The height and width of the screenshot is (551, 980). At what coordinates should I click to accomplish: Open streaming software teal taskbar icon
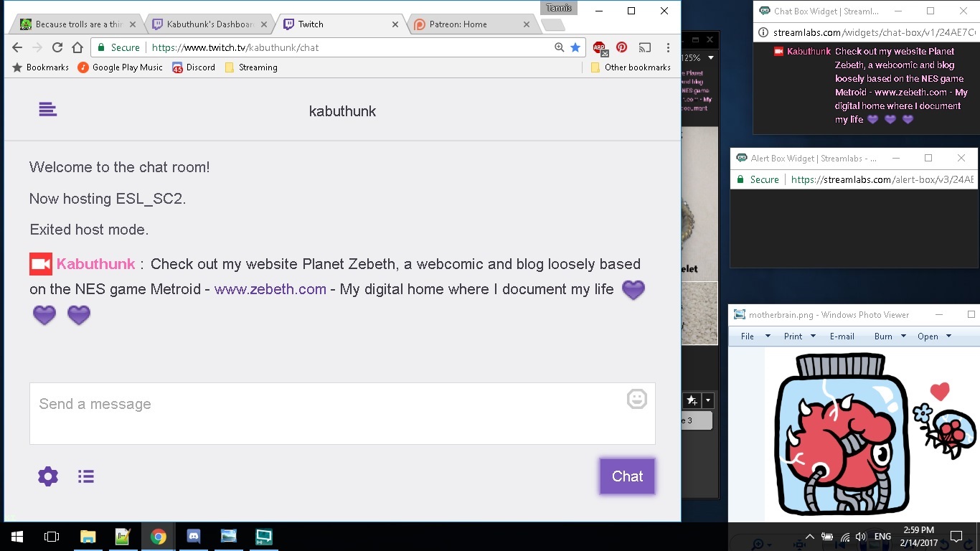click(x=264, y=537)
